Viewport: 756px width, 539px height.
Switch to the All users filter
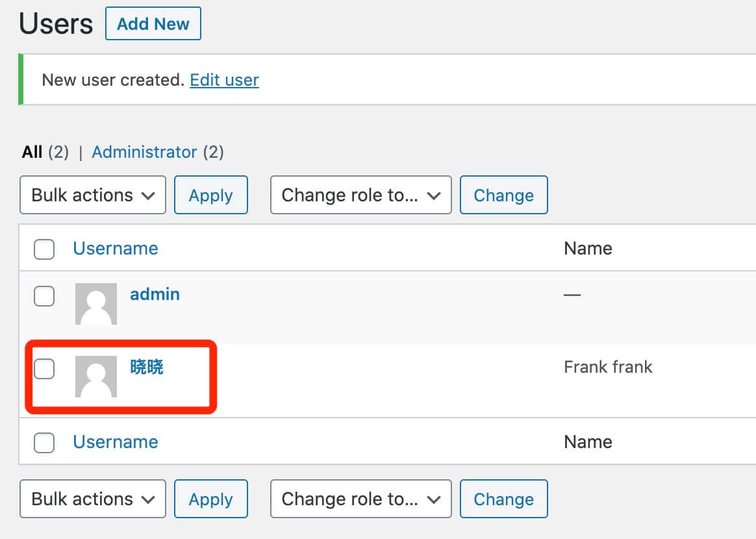tap(32, 152)
